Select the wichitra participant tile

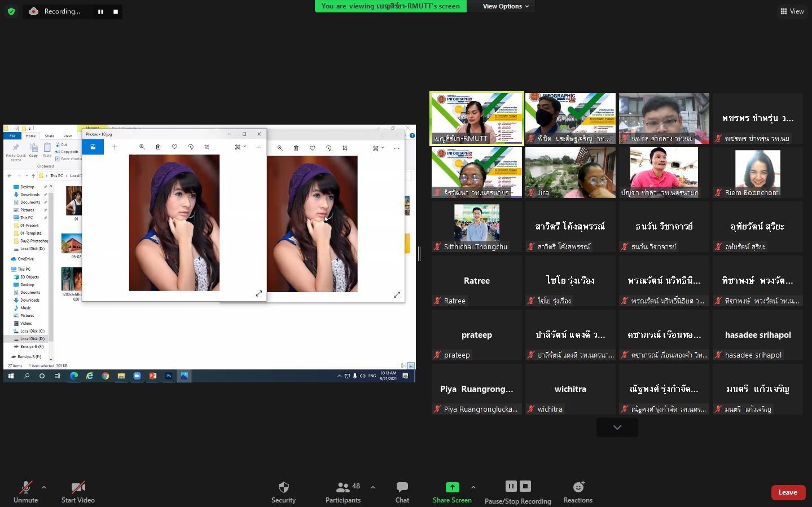tap(570, 389)
